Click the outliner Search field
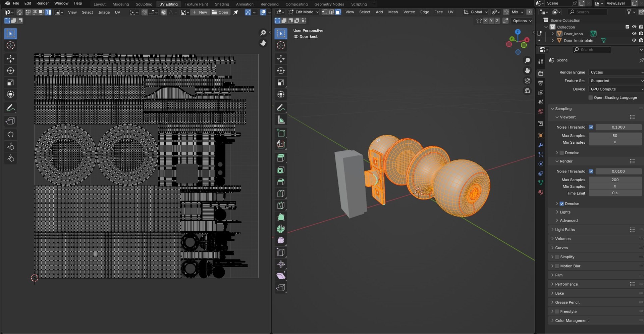The width and height of the screenshot is (644, 334). (x=588, y=12)
